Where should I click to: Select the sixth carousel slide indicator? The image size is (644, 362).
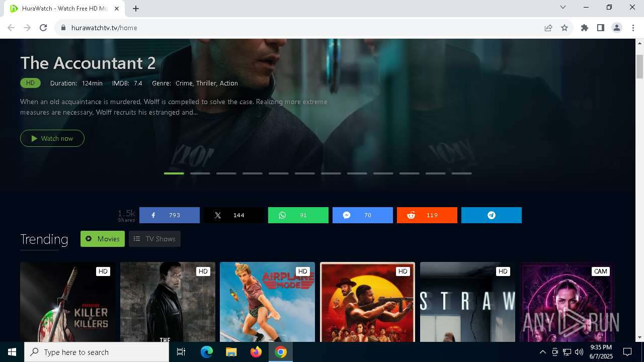click(x=305, y=173)
